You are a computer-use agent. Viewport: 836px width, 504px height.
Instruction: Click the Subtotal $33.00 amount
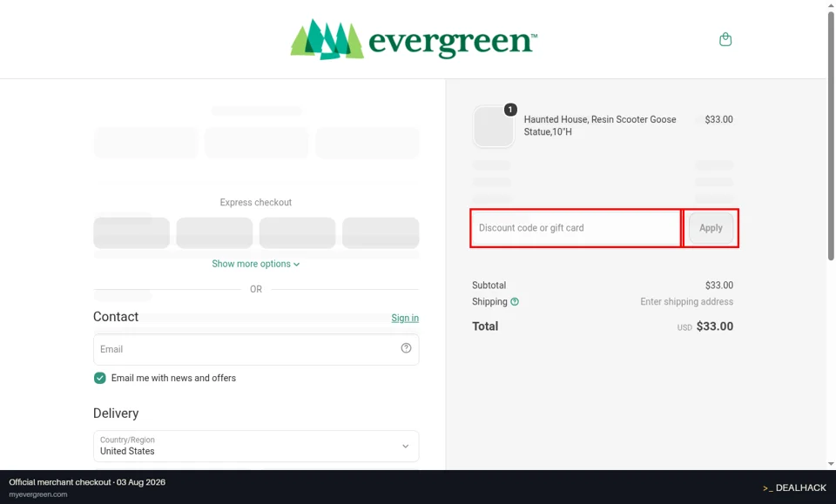[x=718, y=286]
